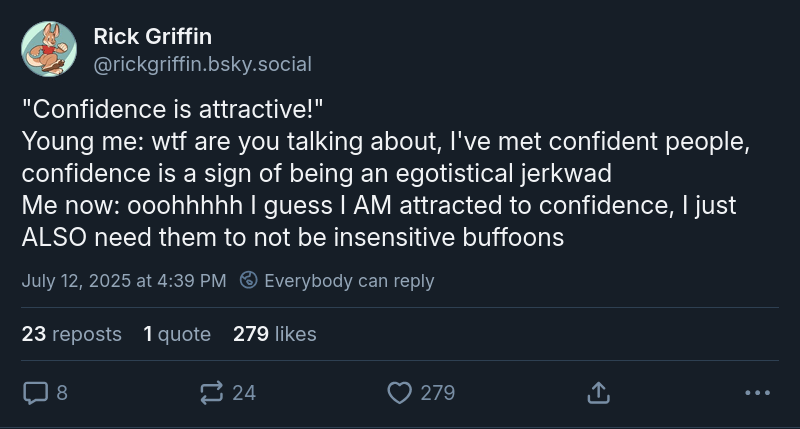Click the 279 count beside heart
The height and width of the screenshot is (429, 800).
pyautogui.click(x=438, y=393)
